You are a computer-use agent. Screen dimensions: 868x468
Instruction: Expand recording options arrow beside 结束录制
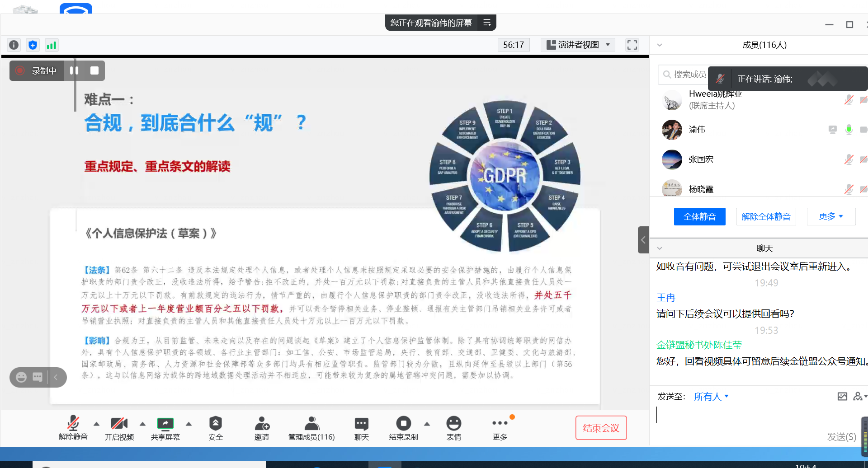(x=427, y=424)
